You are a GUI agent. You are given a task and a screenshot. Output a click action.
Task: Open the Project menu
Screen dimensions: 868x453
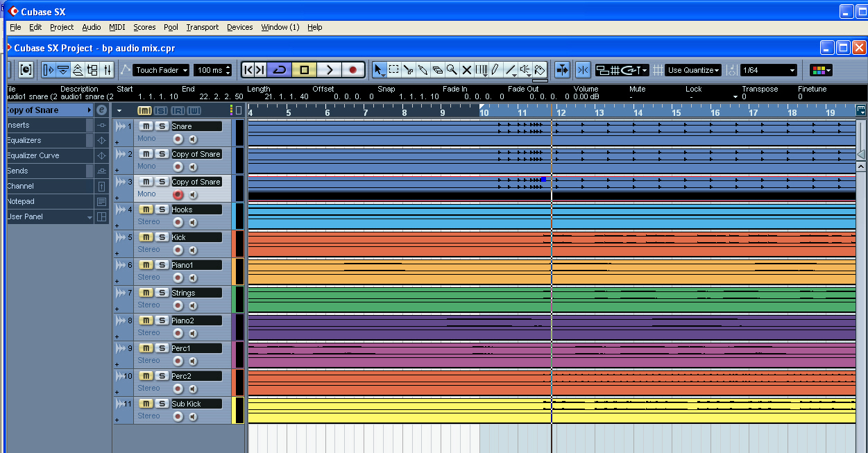[x=62, y=27]
